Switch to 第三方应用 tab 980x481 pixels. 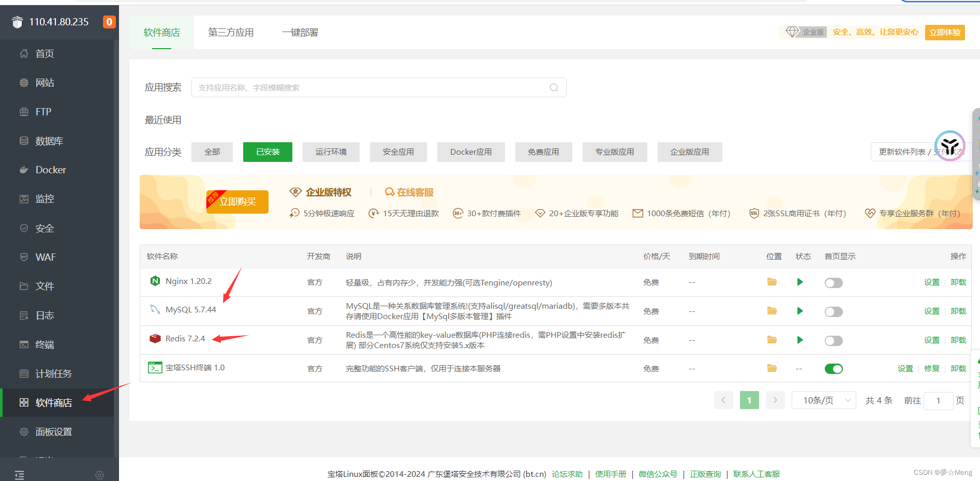231,32
